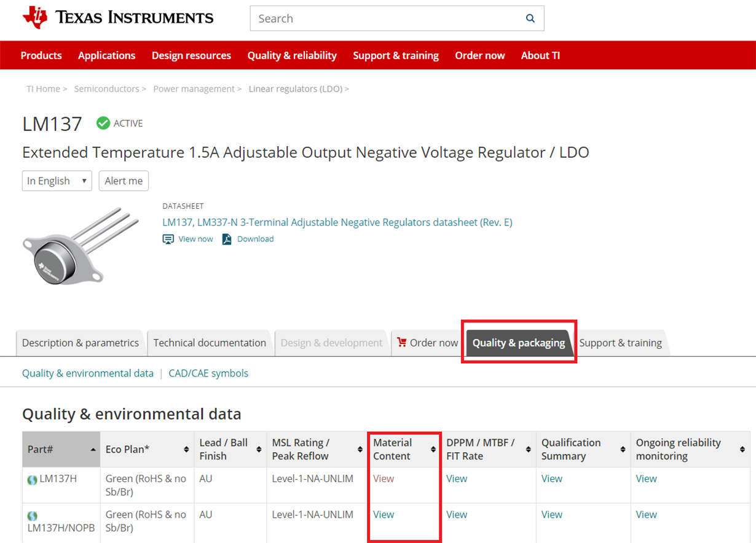Switch to the Order now tab
This screenshot has width=756, height=543.
tap(428, 343)
